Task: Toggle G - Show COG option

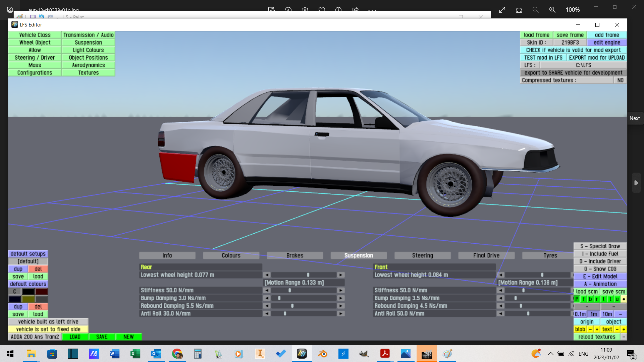Action: 600,269
